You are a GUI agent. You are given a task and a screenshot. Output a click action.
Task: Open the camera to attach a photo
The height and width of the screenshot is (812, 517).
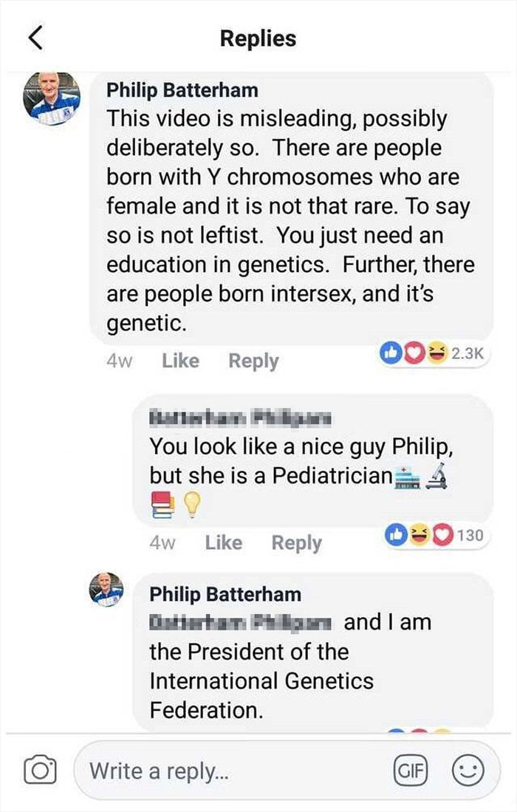(42, 770)
